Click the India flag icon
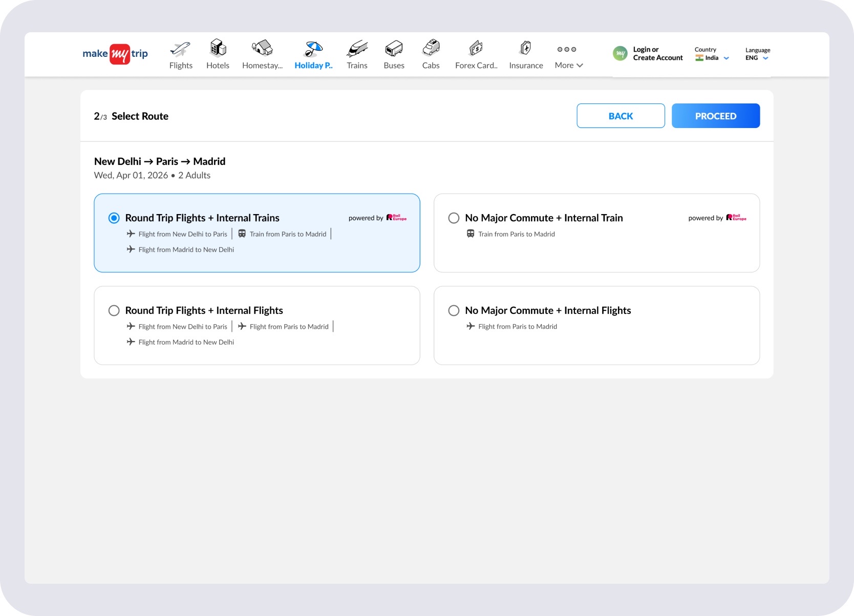Viewport: 854px width, 616px height. click(x=699, y=58)
